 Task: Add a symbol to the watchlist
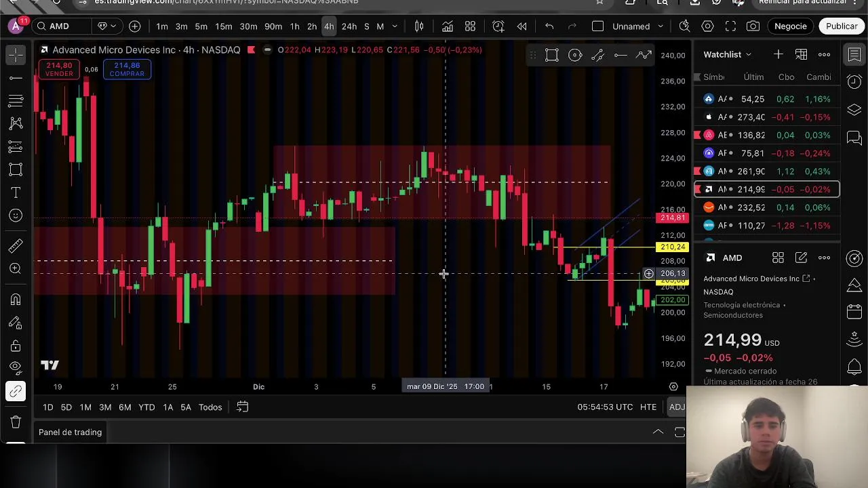pos(778,54)
